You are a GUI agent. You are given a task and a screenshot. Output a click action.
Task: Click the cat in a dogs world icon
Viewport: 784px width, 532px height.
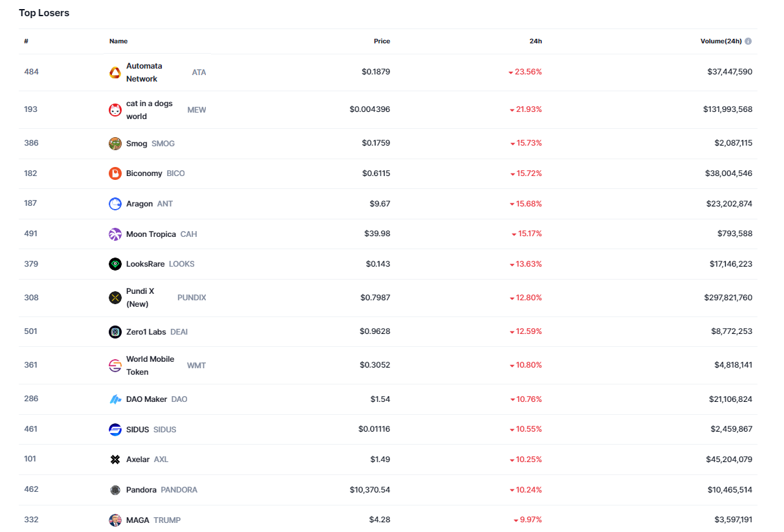115,110
